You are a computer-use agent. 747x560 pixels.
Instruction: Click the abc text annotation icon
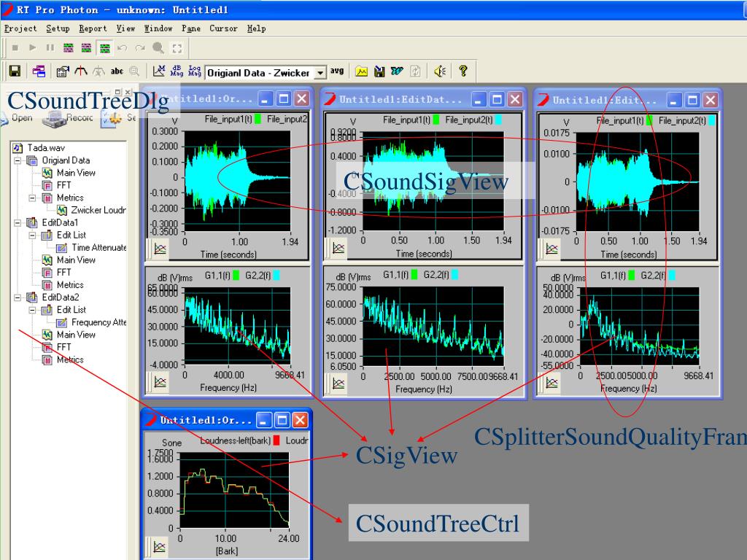(x=117, y=71)
